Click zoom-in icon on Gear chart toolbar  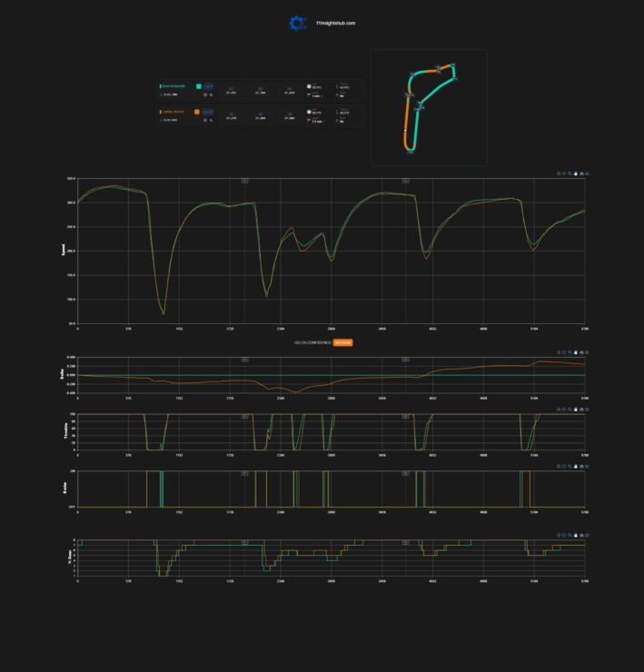pos(559,535)
